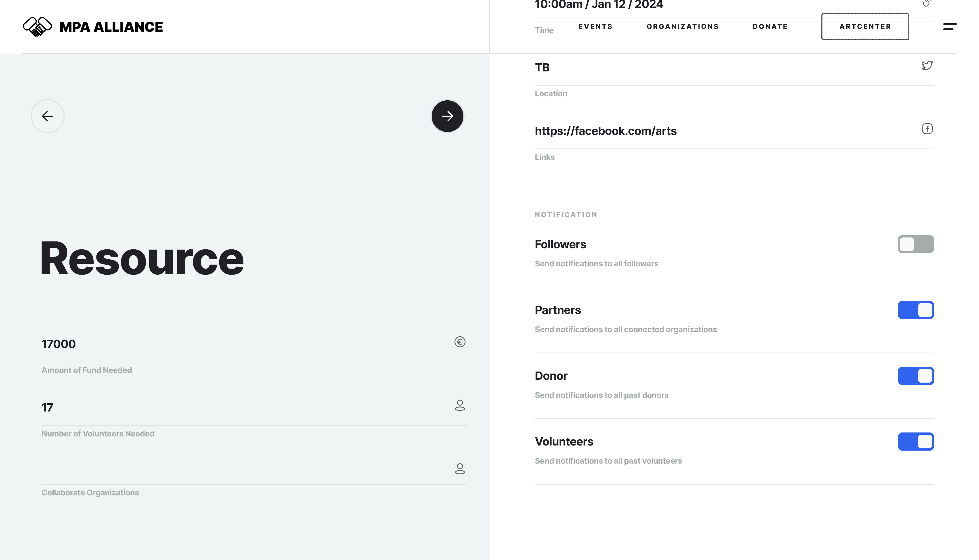The height and width of the screenshot is (560, 979).
Task: Switch off the Volunteers notification toggle
Action: coord(915,442)
